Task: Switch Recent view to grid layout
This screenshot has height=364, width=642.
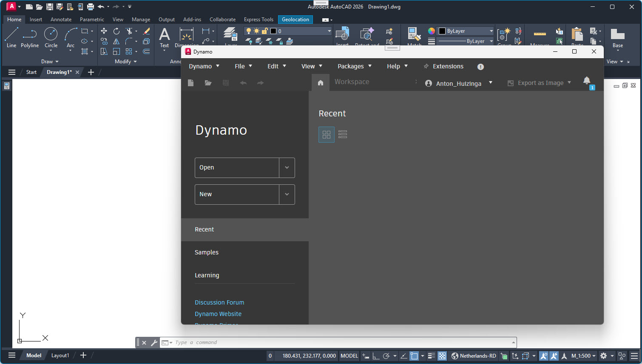Action: pos(327,135)
